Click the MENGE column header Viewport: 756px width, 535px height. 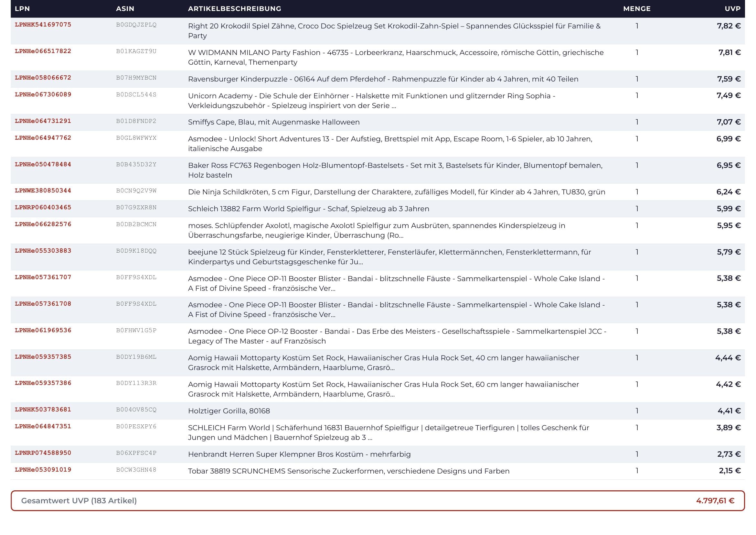637,9
